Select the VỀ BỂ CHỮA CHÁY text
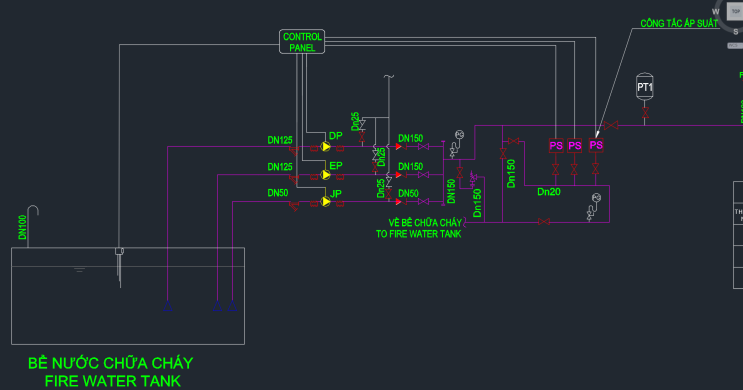The height and width of the screenshot is (390, 743). click(x=425, y=223)
